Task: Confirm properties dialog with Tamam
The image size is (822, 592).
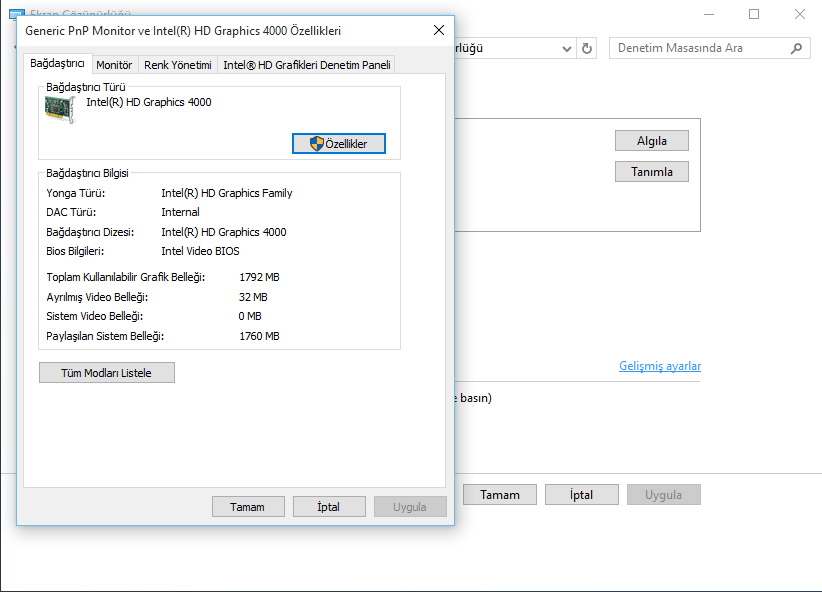Action: pos(248,507)
